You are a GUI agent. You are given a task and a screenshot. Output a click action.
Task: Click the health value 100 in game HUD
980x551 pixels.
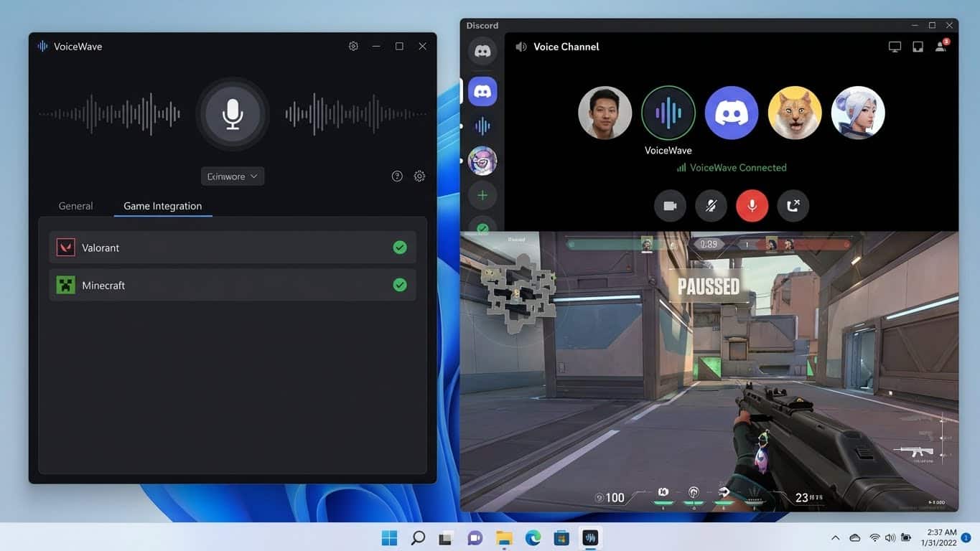615,497
